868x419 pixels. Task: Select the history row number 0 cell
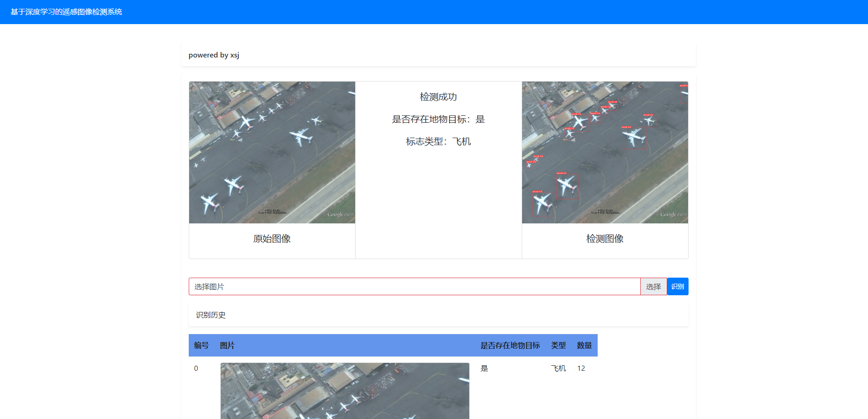(196, 368)
